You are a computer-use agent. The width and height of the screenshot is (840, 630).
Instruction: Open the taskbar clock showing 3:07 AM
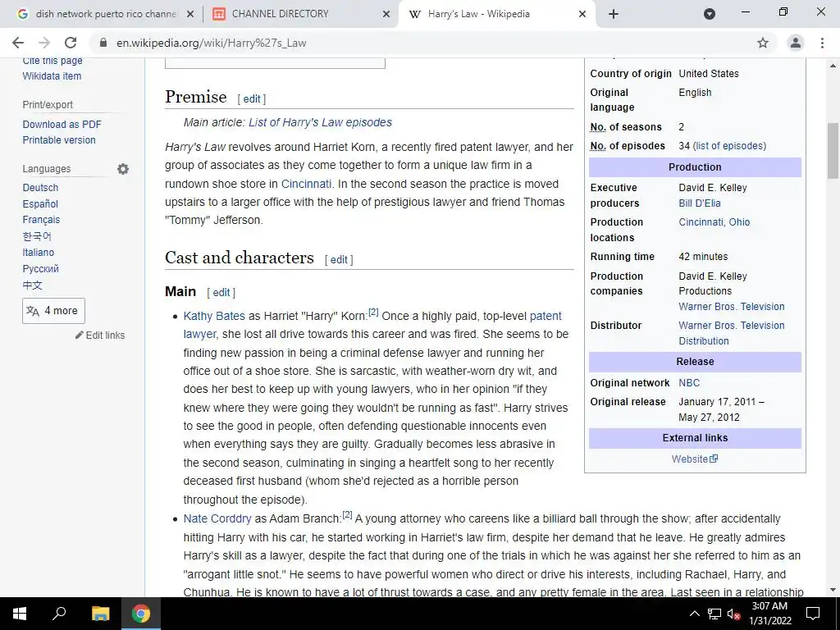[x=769, y=614]
